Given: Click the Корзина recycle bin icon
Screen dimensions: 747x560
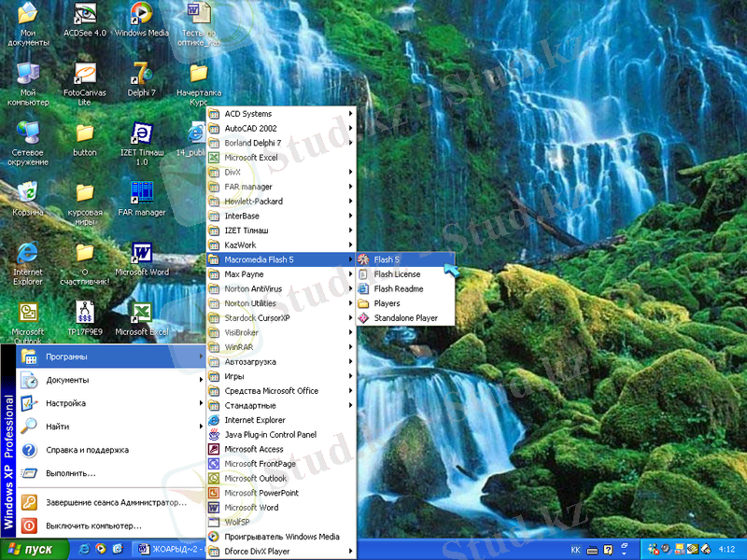Looking at the screenshot, I should pyautogui.click(x=28, y=193).
